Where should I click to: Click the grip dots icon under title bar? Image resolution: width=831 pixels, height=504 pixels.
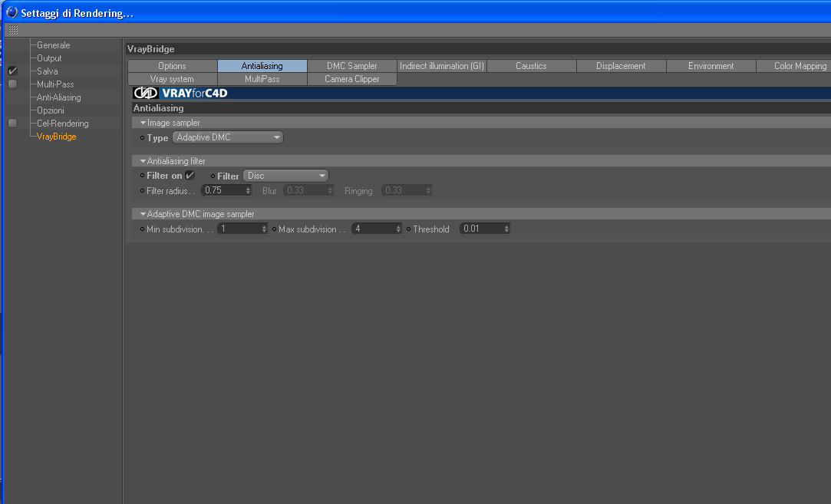(13, 30)
